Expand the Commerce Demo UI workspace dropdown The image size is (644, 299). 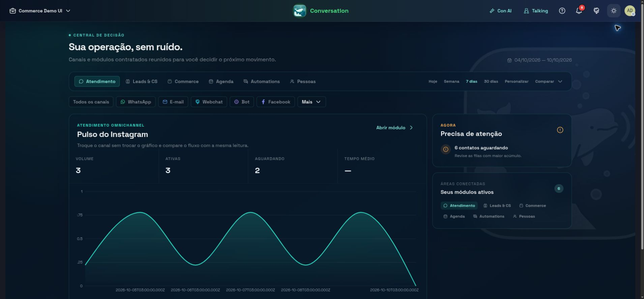coord(40,11)
